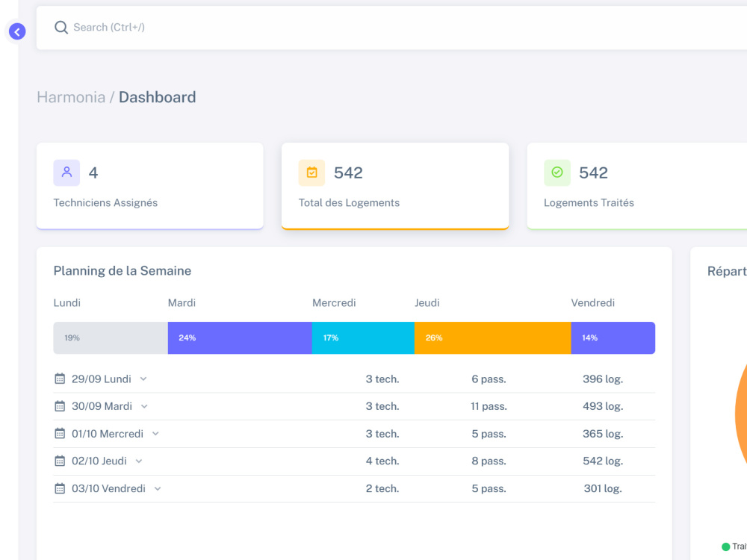Click the 4 tech. value
Image resolution: width=747 pixels, height=560 pixels.
[382, 461]
